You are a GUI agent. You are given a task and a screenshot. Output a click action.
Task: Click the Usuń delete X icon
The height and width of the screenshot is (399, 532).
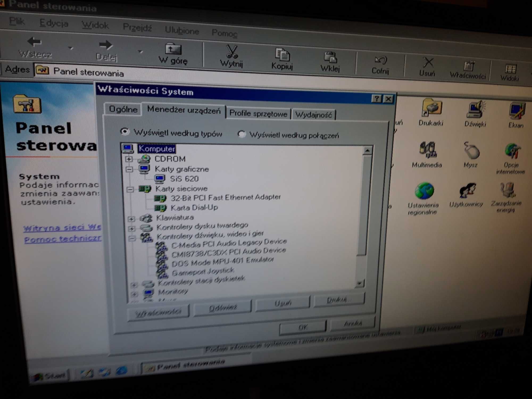(428, 63)
